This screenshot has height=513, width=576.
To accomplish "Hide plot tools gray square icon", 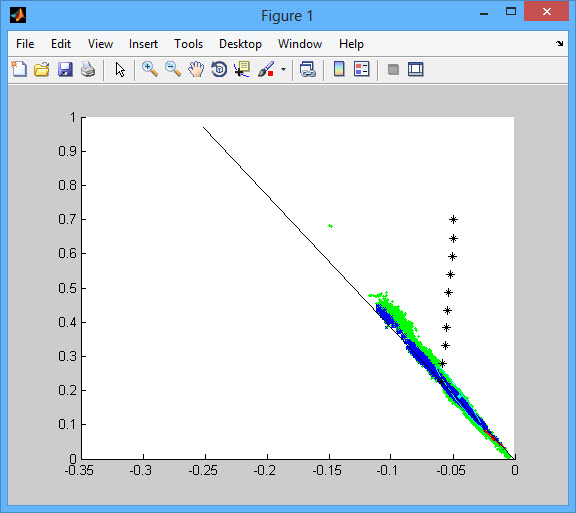I will point(393,69).
